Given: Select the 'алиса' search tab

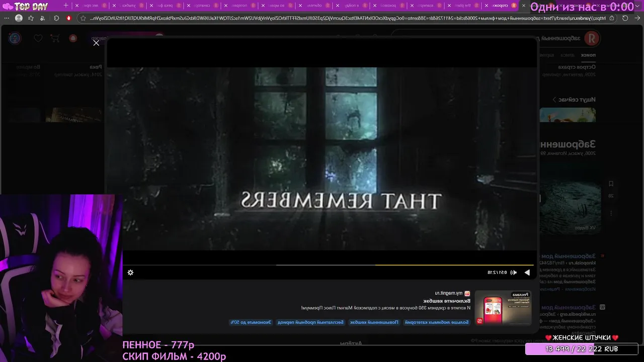Looking at the screenshot, I should coord(568,55).
